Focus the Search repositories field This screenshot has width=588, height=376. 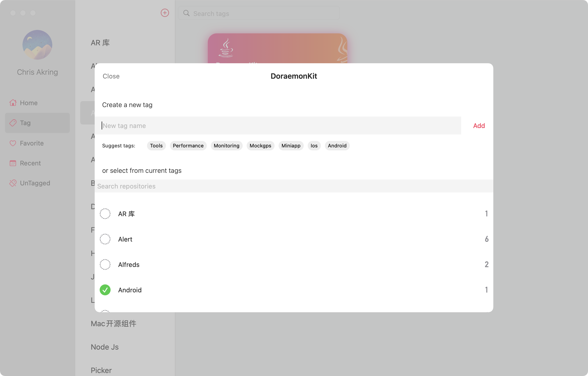294,186
